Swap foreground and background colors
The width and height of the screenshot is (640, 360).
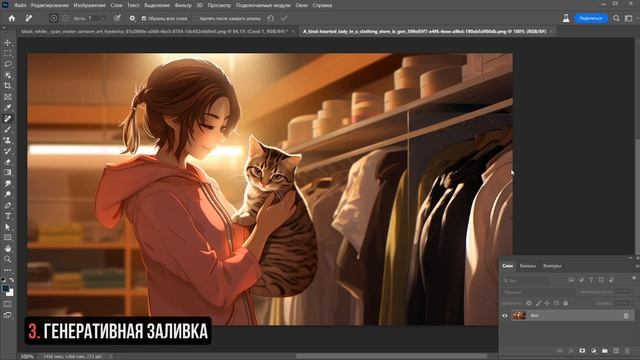[x=12, y=280]
